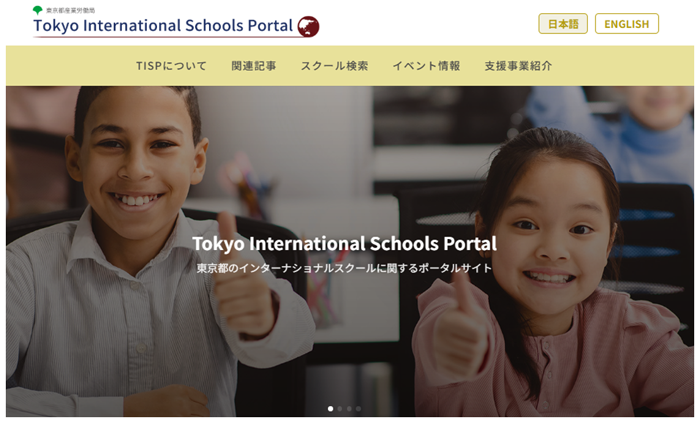700x423 pixels.
Task: Select the first carousel slide dot
Action: 330,409
